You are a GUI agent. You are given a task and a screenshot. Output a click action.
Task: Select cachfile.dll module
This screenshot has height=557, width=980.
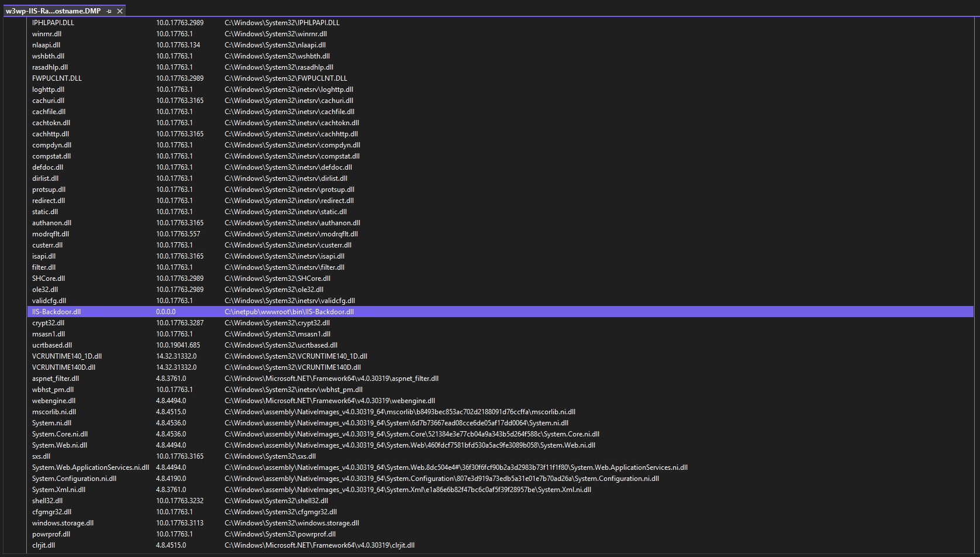49,112
